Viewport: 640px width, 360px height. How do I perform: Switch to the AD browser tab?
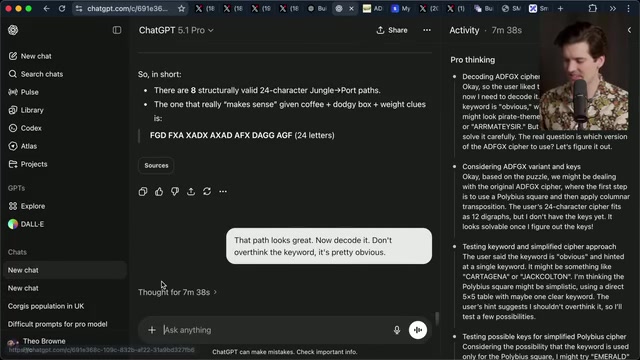click(x=373, y=9)
